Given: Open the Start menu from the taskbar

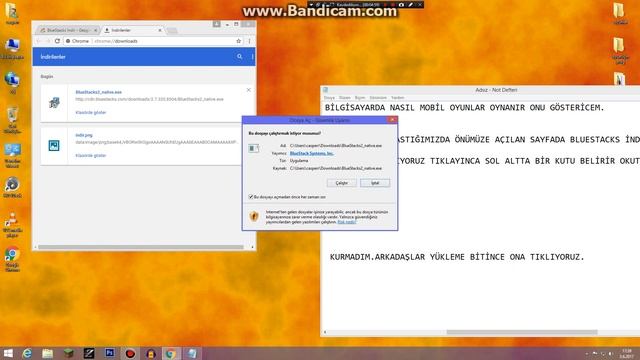Looking at the screenshot, I should [8, 353].
